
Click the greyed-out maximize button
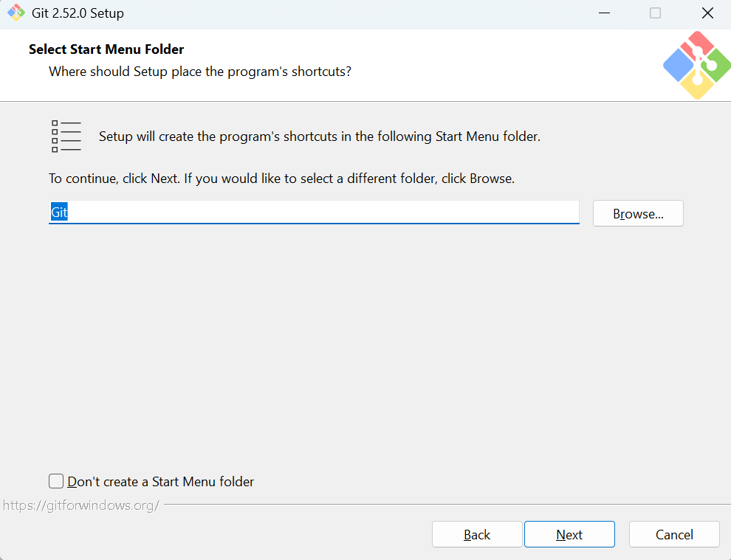(x=655, y=13)
